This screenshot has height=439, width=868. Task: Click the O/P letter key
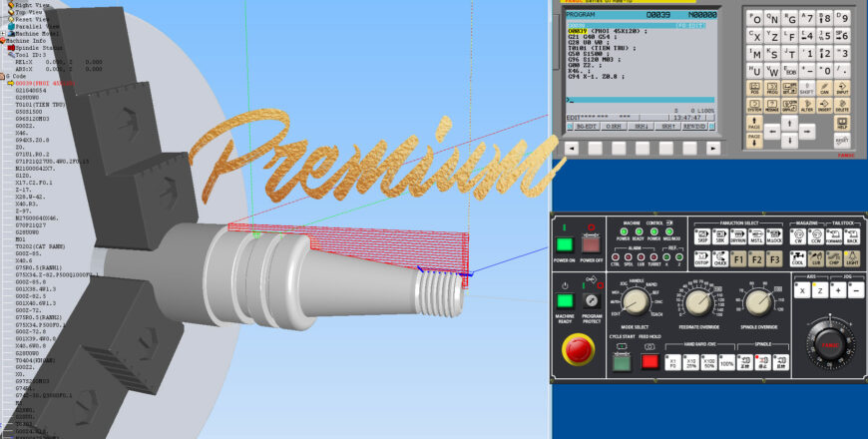pyautogui.click(x=755, y=19)
